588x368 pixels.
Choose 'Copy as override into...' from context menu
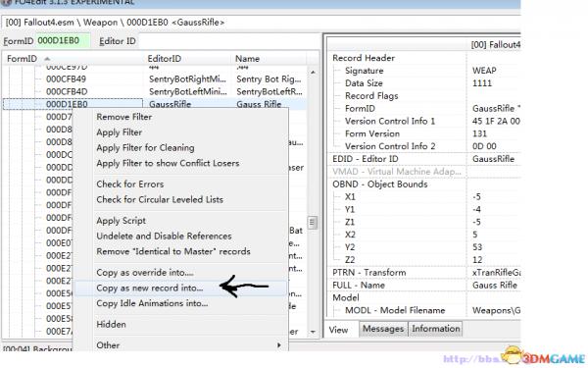pyautogui.click(x=145, y=273)
